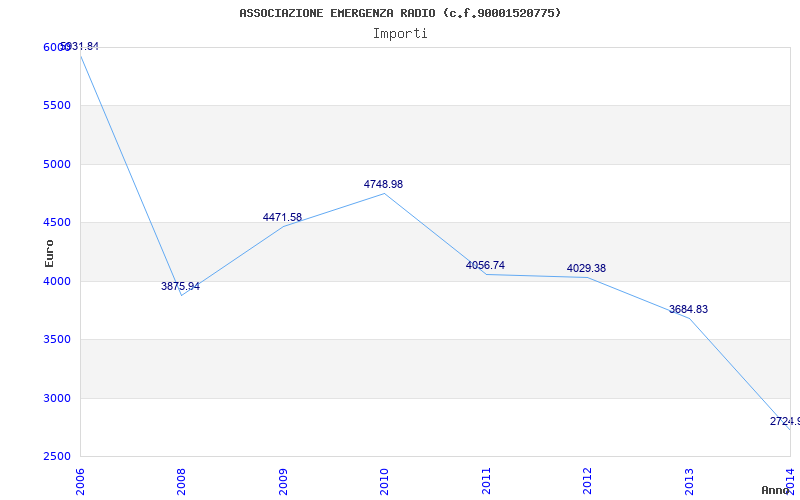This screenshot has width=800, height=500.
Task: Click the data label 4029.38
Action: click(586, 268)
